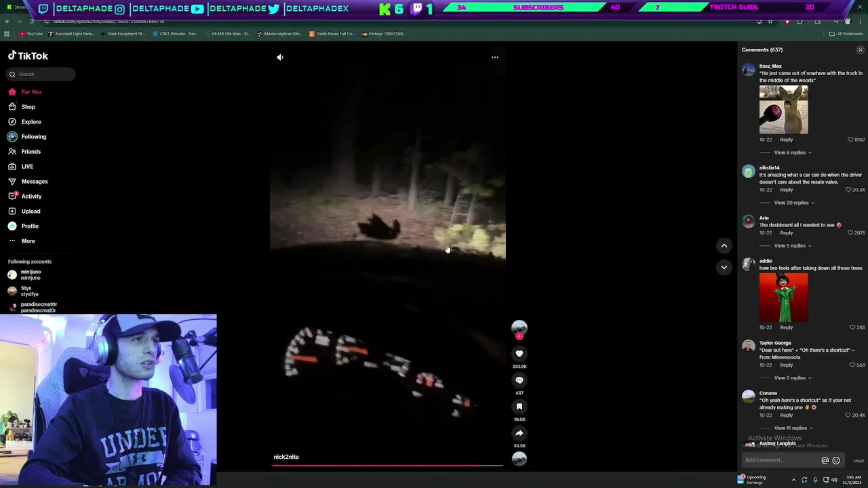The height and width of the screenshot is (488, 868).
Task: Open the sound disc icon
Action: [519, 459]
